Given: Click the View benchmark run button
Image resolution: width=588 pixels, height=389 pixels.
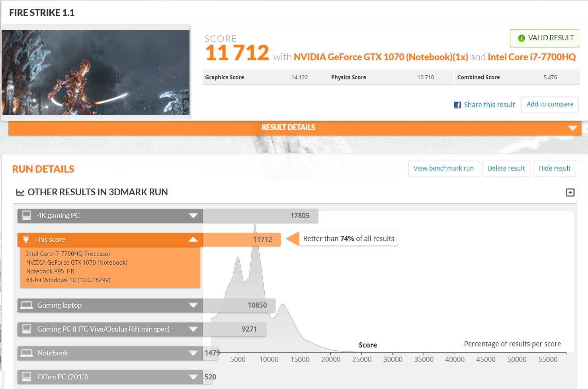Looking at the screenshot, I should click(443, 168).
